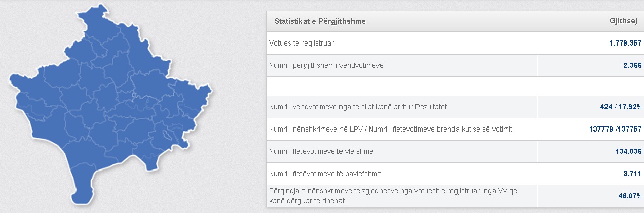Select the row about arrived Rezultatet
Screen dimensions: 644x213
pos(358,107)
